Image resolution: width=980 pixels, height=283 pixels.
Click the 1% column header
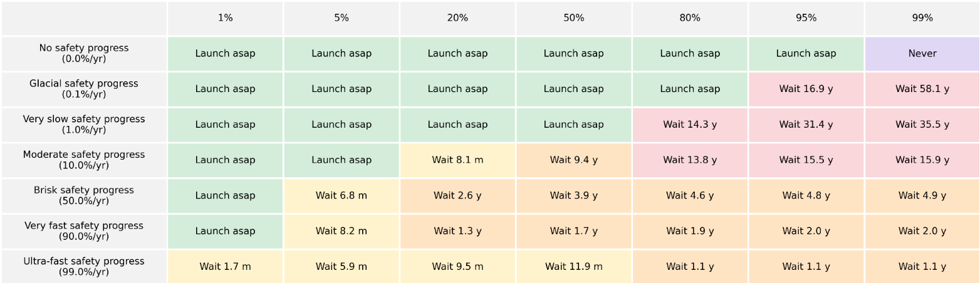(x=225, y=18)
